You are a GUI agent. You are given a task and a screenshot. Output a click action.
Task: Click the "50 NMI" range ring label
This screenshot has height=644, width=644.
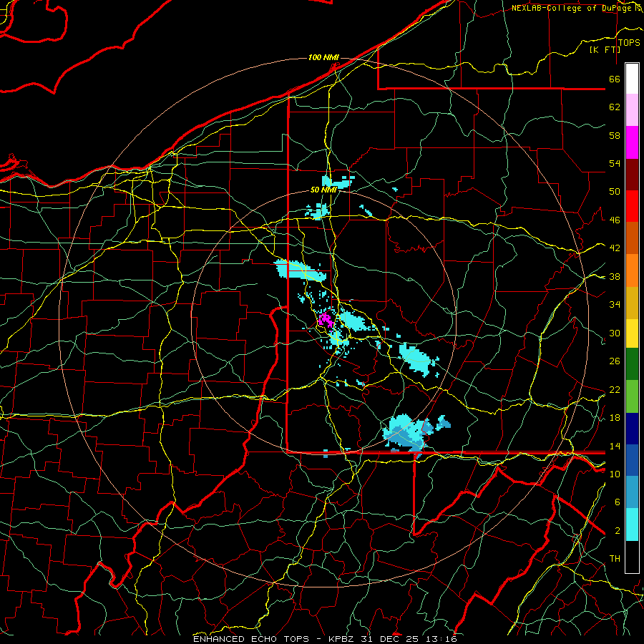coord(323,190)
